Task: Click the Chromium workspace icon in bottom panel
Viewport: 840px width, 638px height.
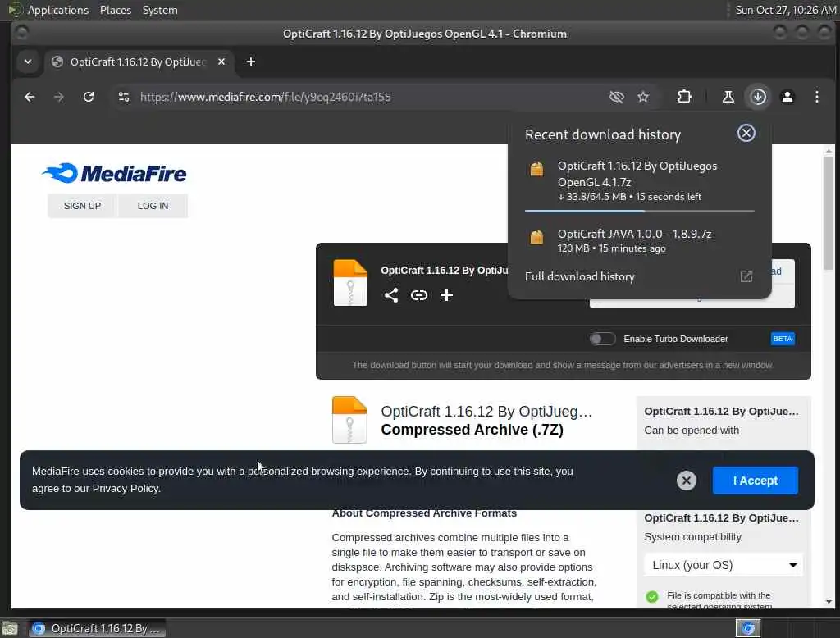Action: (x=748, y=628)
